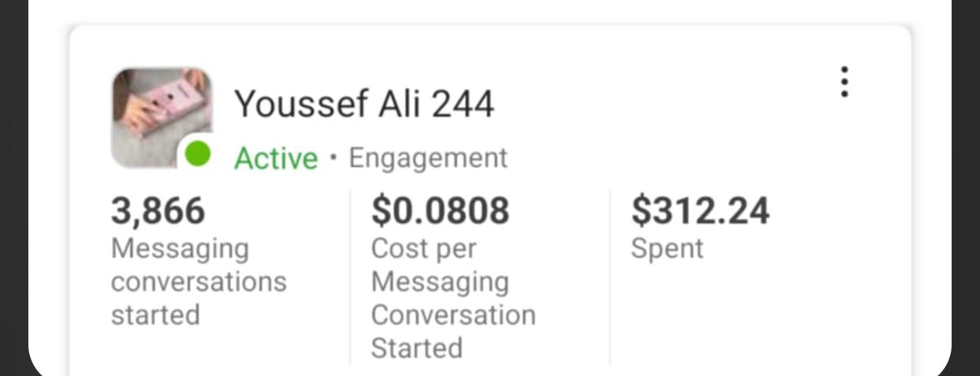Click the $0.0808 cost value
Viewport: 980px width, 376px height.
point(440,210)
